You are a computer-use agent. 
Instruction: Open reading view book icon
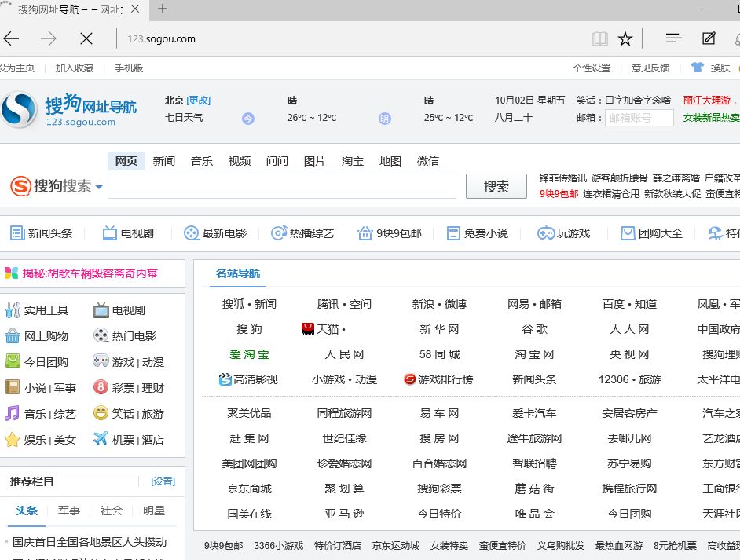600,38
